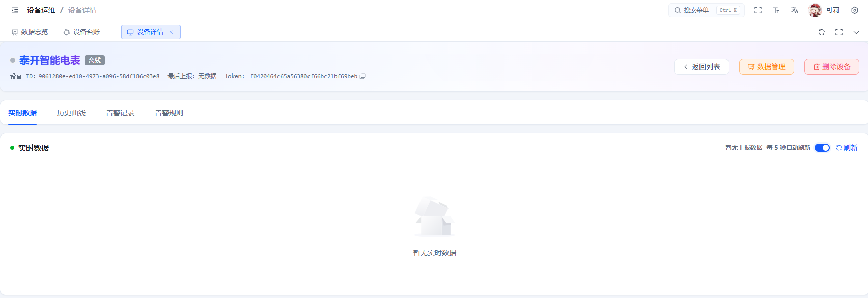The height and width of the screenshot is (298, 868).
Task: View the 告警规则 tab
Action: (169, 113)
